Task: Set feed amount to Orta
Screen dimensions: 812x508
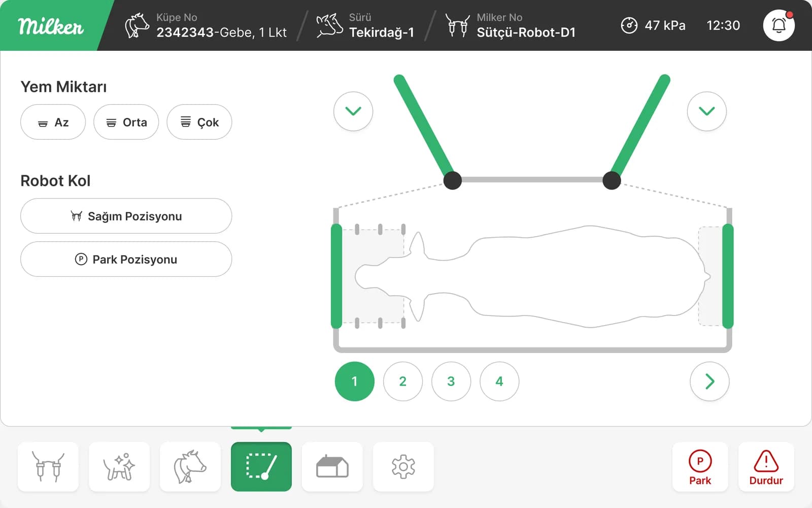Action: pyautogui.click(x=126, y=122)
